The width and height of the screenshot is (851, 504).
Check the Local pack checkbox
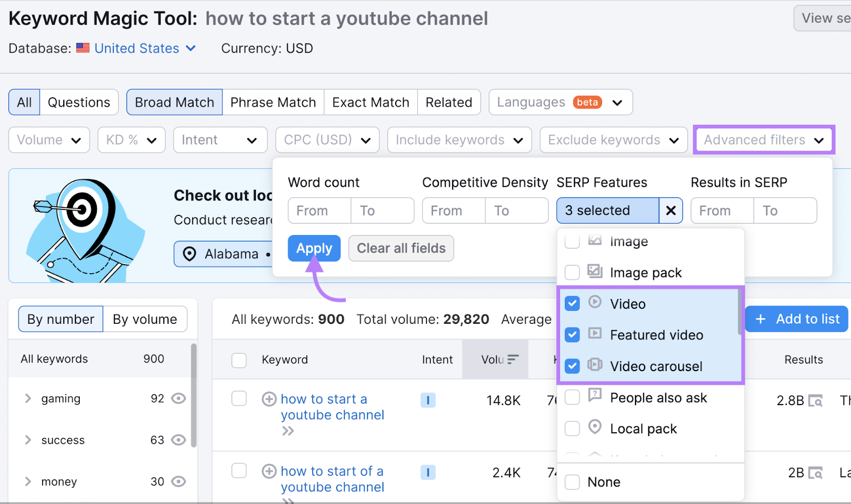pos(572,429)
